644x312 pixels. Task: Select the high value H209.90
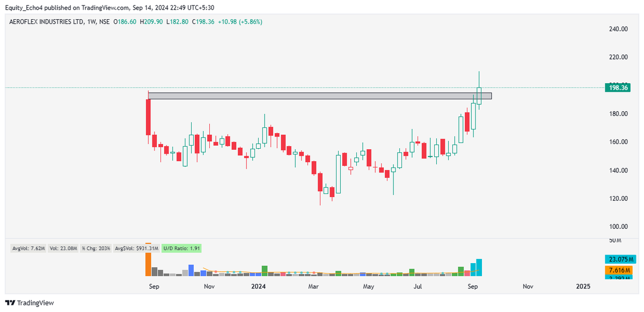[x=151, y=21]
